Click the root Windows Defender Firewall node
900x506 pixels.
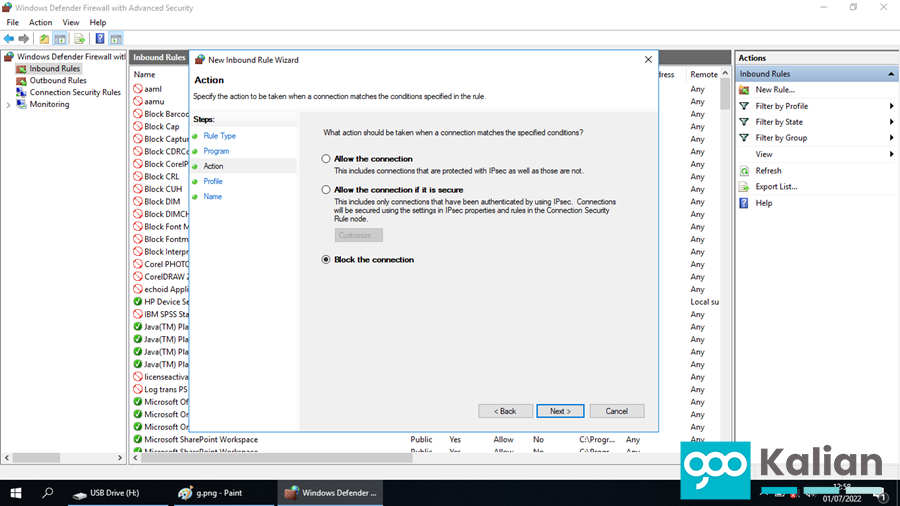tap(71, 56)
